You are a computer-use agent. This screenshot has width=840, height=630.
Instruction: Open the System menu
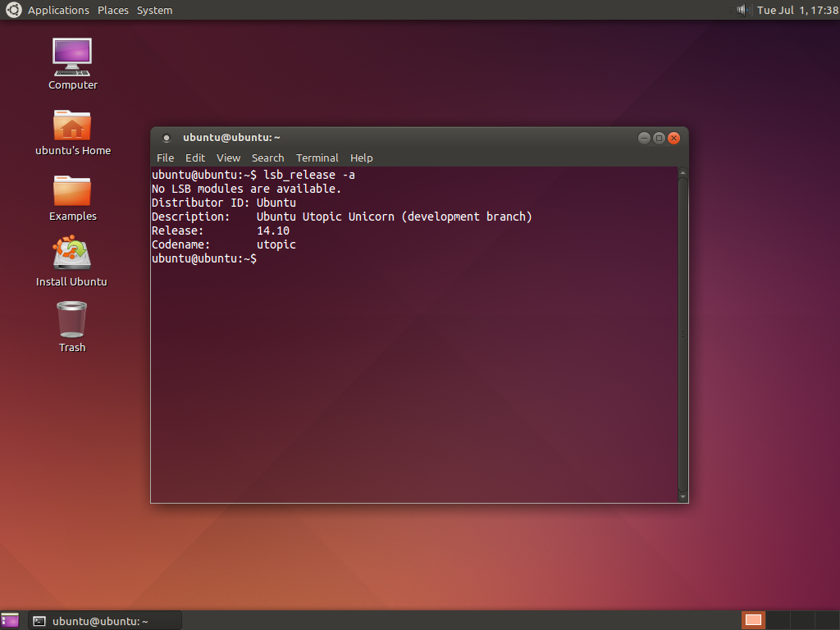click(x=154, y=10)
